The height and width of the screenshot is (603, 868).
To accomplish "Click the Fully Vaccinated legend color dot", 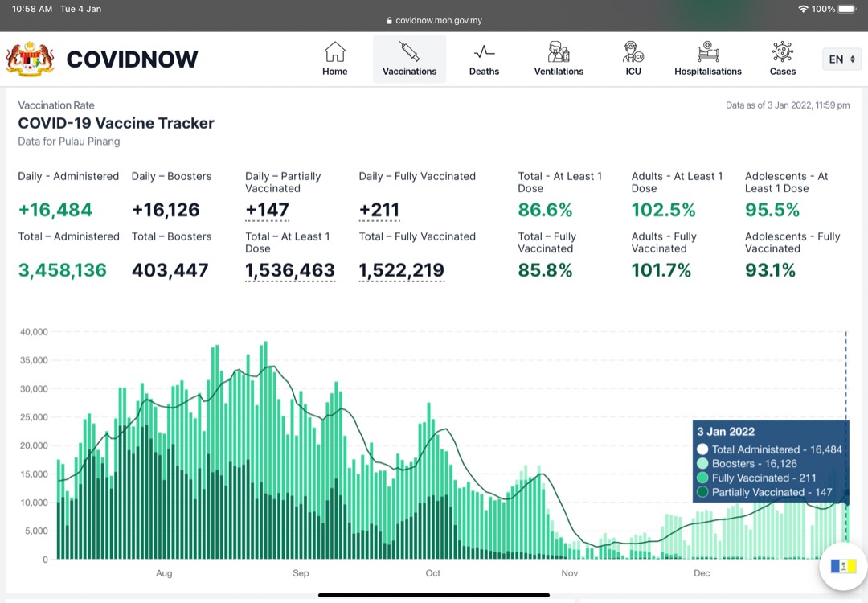I will point(702,478).
